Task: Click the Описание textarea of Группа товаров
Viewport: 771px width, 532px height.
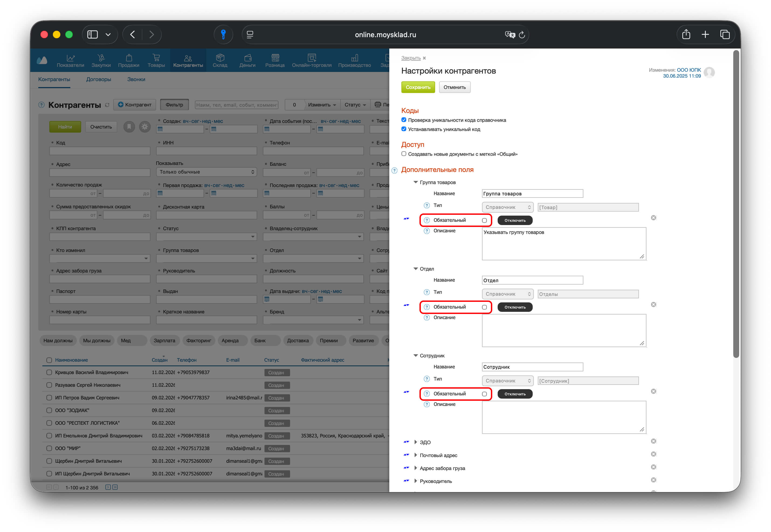Action: pyautogui.click(x=564, y=244)
